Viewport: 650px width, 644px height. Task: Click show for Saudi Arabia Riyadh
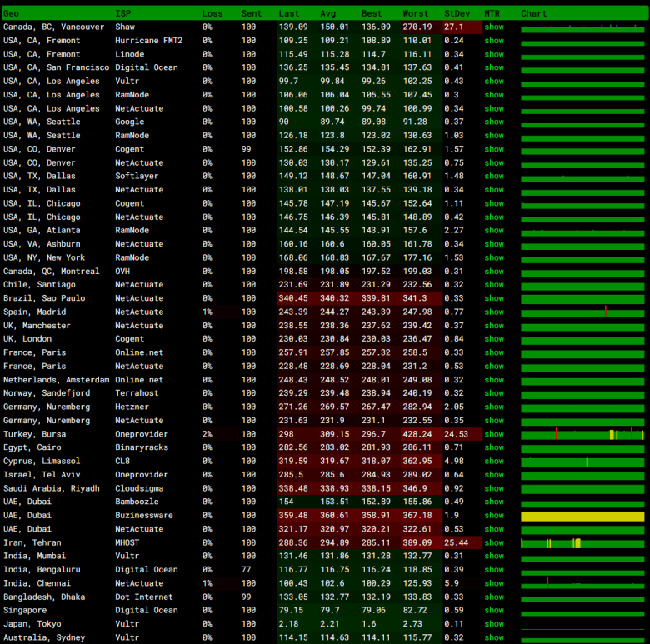494,488
